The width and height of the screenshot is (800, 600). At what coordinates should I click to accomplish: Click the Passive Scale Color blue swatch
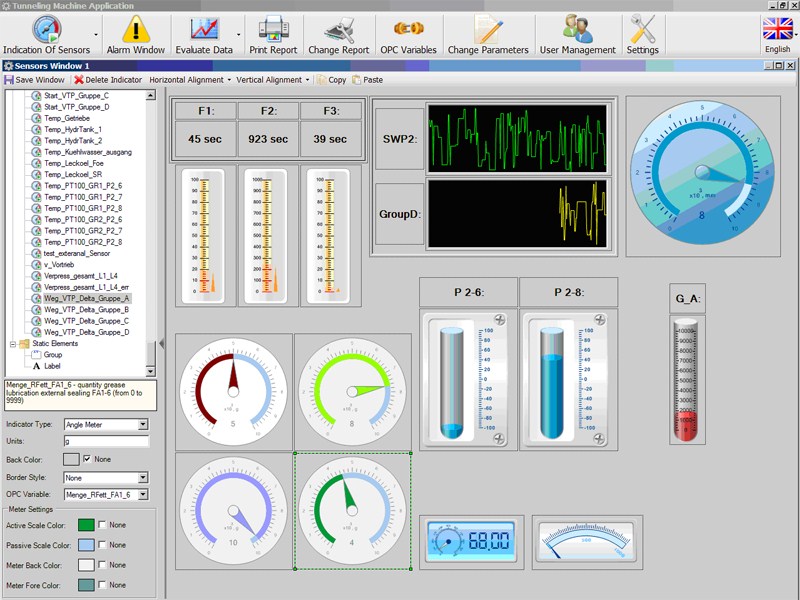coord(86,545)
